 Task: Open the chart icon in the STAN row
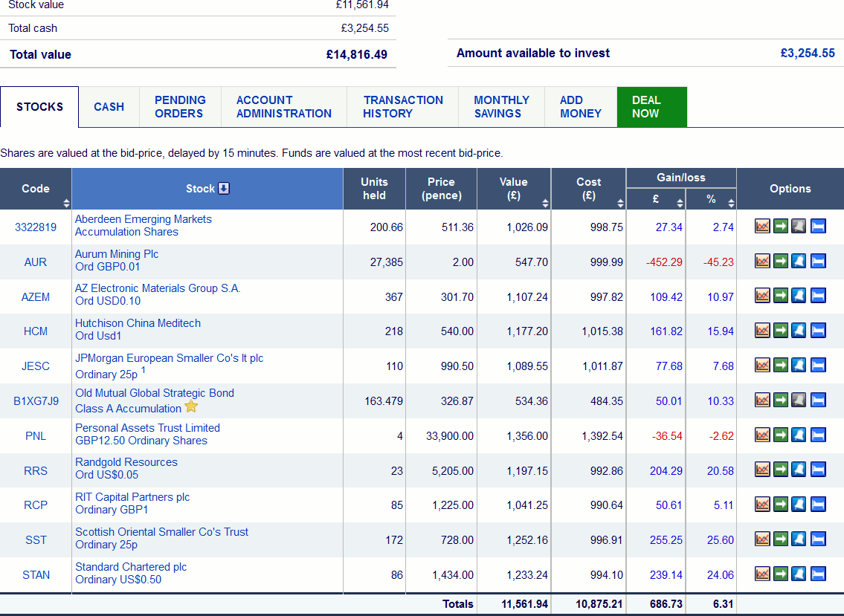(762, 574)
